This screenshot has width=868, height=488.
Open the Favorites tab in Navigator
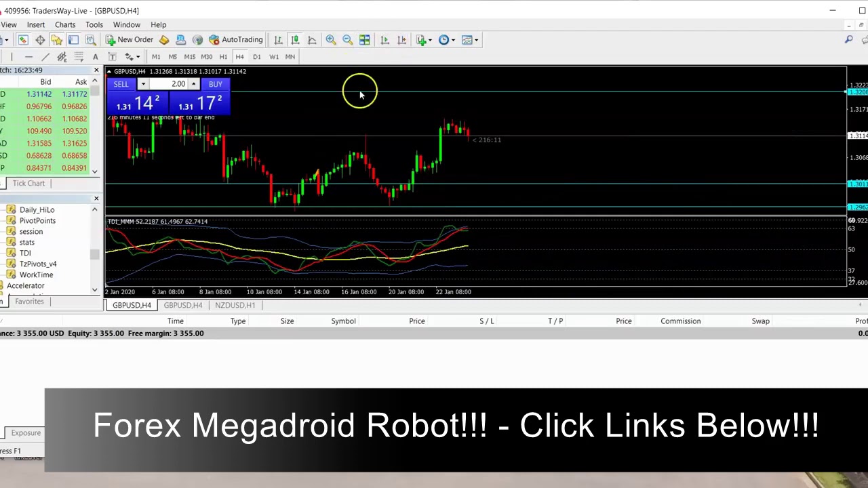coord(29,302)
